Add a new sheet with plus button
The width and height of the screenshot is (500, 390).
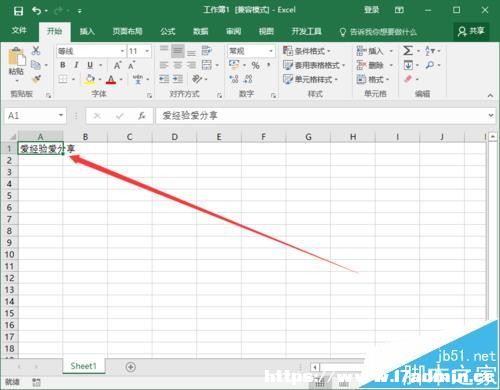point(131,367)
